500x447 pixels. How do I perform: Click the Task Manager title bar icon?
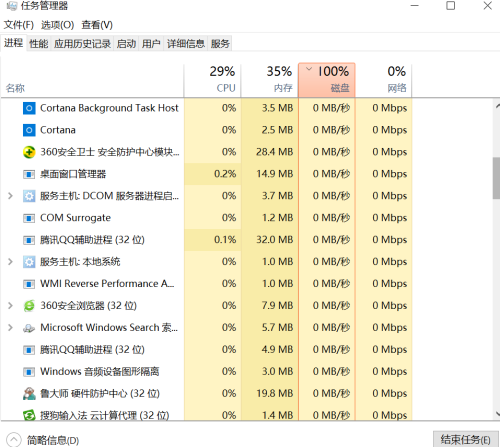click(12, 6)
